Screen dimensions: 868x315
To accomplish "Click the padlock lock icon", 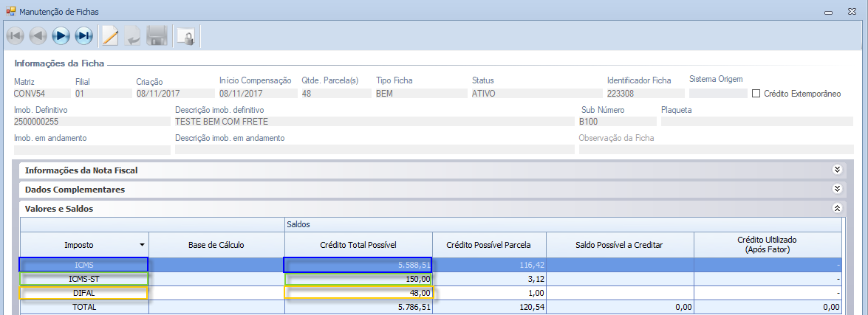I will [x=185, y=36].
